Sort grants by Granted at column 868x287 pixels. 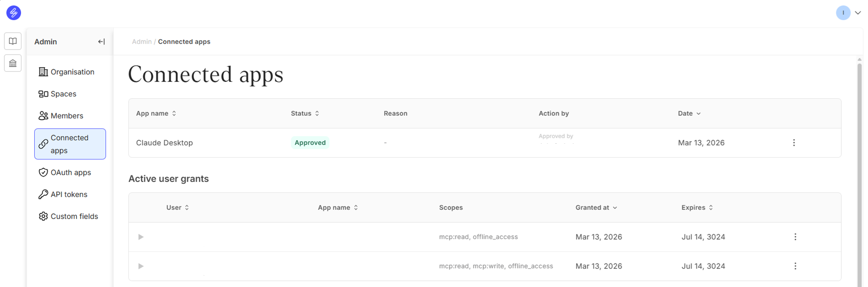coord(596,208)
